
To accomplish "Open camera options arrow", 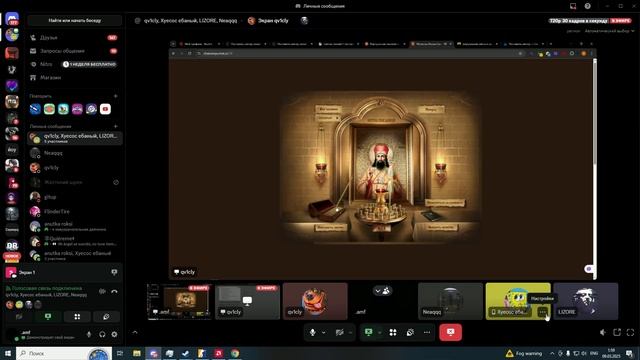I will point(350,332).
